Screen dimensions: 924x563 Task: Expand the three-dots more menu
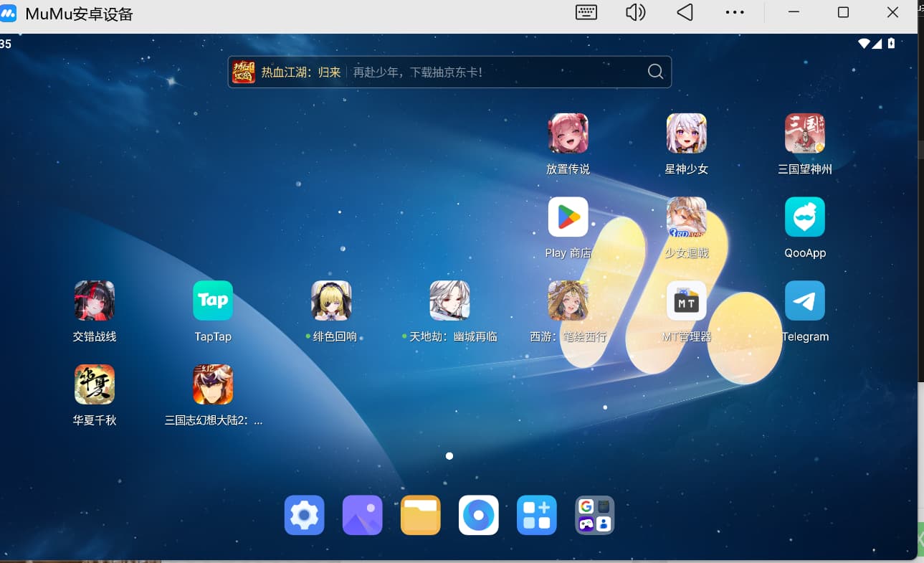pos(735,13)
